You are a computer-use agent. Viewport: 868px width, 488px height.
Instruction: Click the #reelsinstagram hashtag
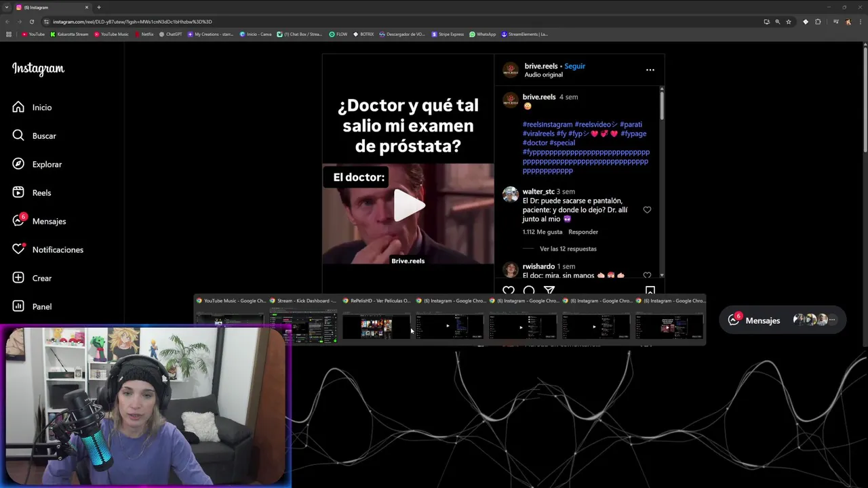pyautogui.click(x=547, y=124)
